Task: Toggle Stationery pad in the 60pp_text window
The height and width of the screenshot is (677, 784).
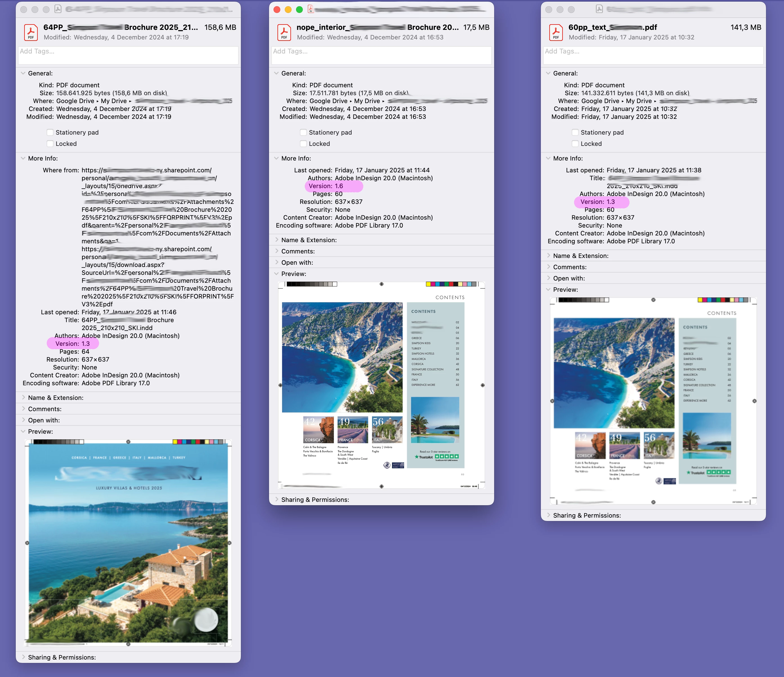Action: click(575, 133)
